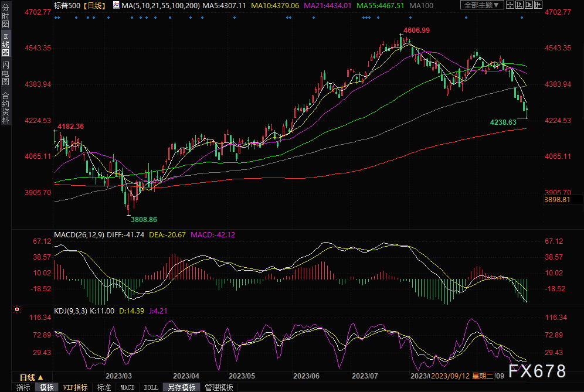The width and height of the screenshot is (584, 392).
Task: Apply the MACD template button
Action: click(x=127, y=387)
